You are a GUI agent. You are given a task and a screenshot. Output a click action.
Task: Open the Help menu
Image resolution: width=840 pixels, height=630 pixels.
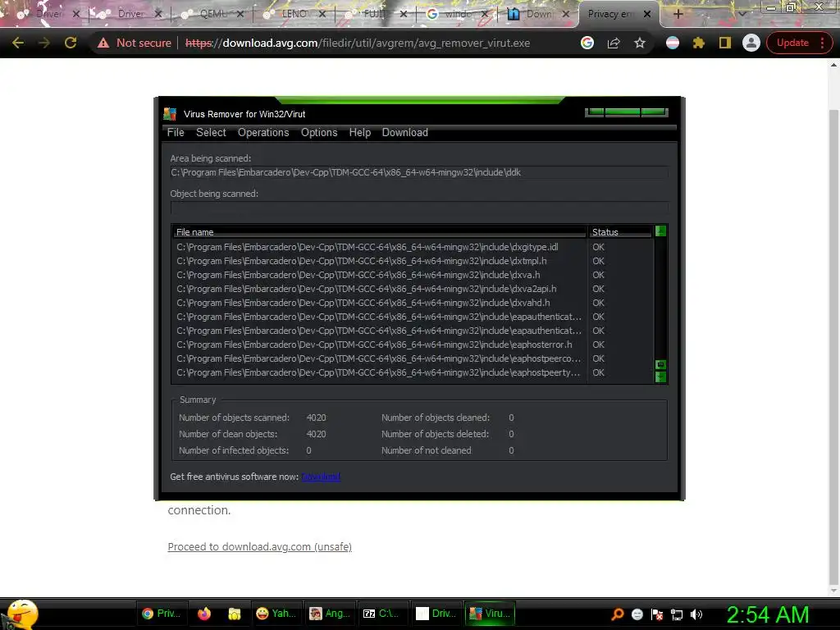pos(359,132)
